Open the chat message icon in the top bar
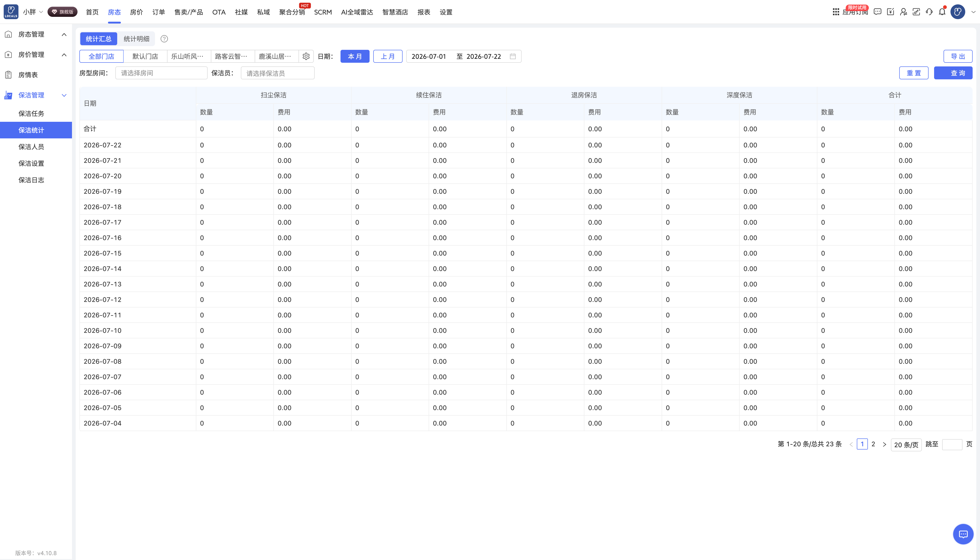The width and height of the screenshot is (980, 560). tap(877, 12)
